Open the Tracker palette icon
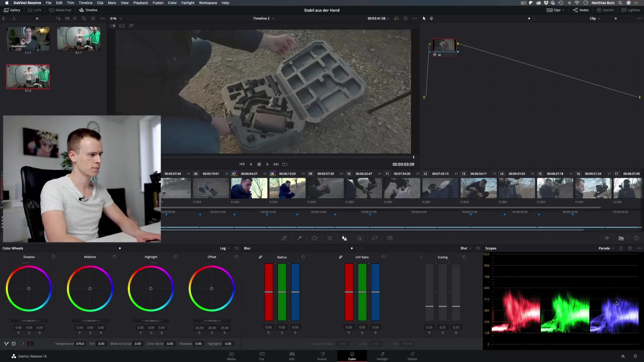 tap(329, 238)
